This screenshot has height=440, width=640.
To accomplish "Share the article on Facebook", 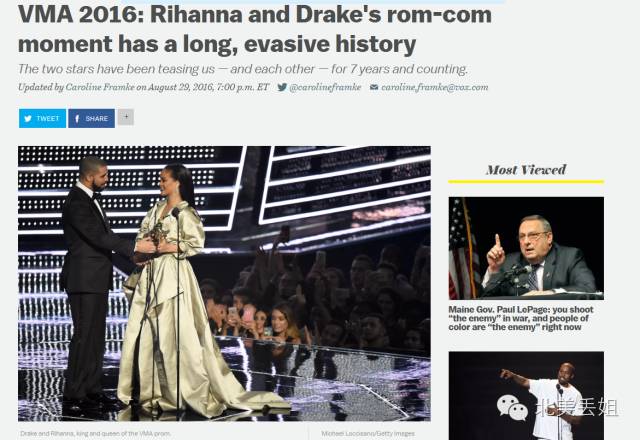I will pyautogui.click(x=91, y=118).
